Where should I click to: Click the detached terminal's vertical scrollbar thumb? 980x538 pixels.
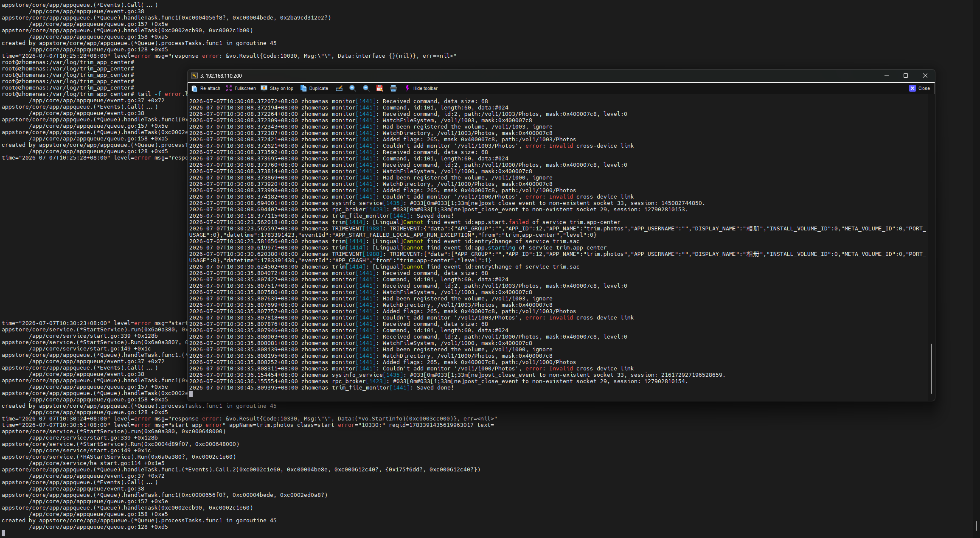click(932, 368)
